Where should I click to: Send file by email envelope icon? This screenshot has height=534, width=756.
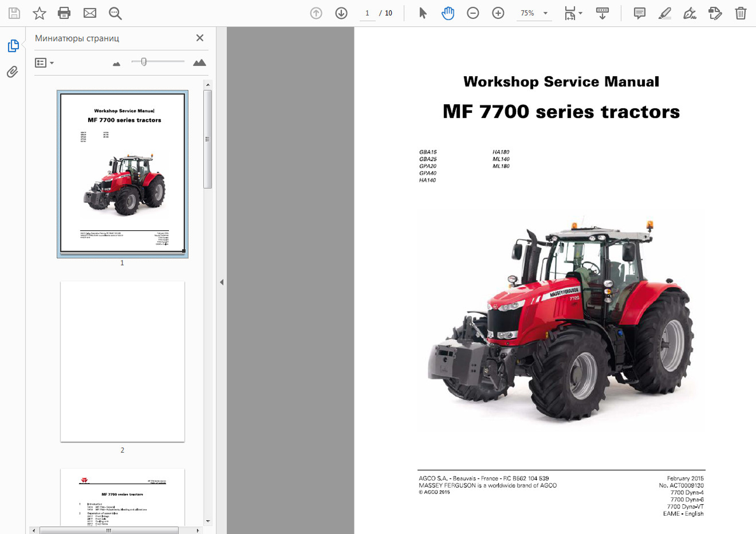90,13
